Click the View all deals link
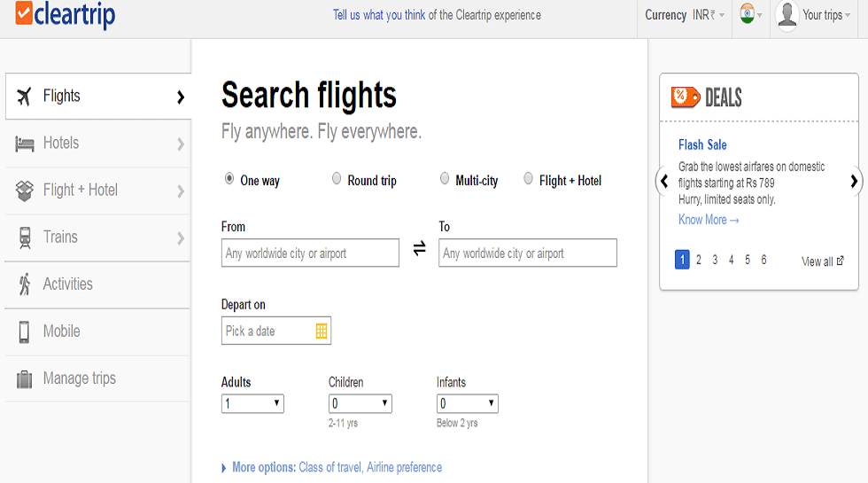Image resolution: width=868 pixels, height=483 pixels. pyautogui.click(x=822, y=261)
